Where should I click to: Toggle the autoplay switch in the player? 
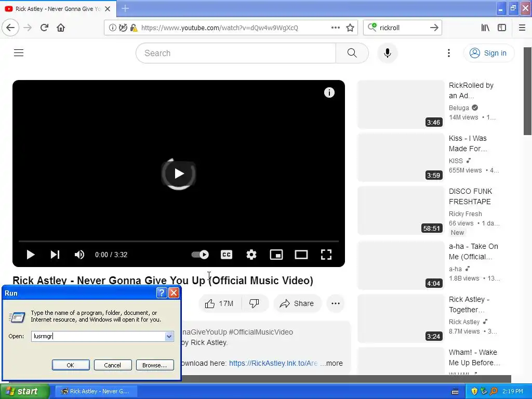coord(200,255)
